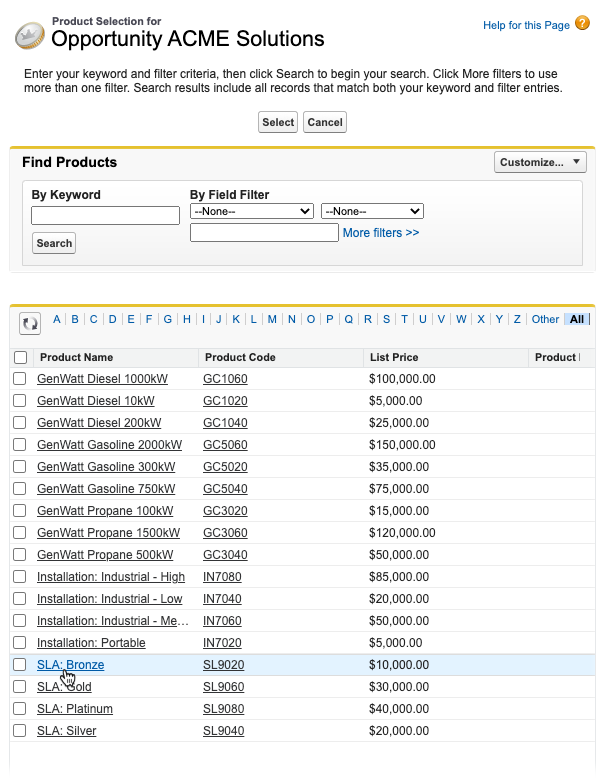Filter products by letter I

coord(203,319)
